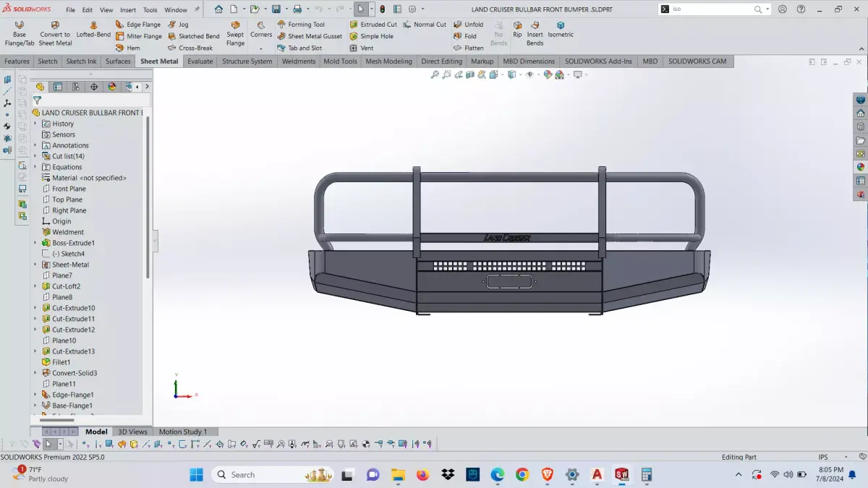Screen dimensions: 868x488
Task: Select the Rip tool
Action: [517, 30]
